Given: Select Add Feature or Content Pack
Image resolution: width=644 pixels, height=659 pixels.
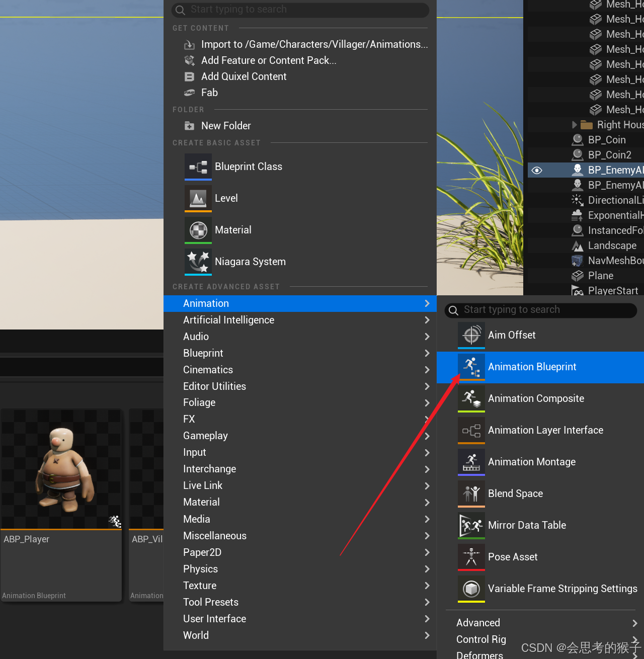Looking at the screenshot, I should pyautogui.click(x=300, y=60).
